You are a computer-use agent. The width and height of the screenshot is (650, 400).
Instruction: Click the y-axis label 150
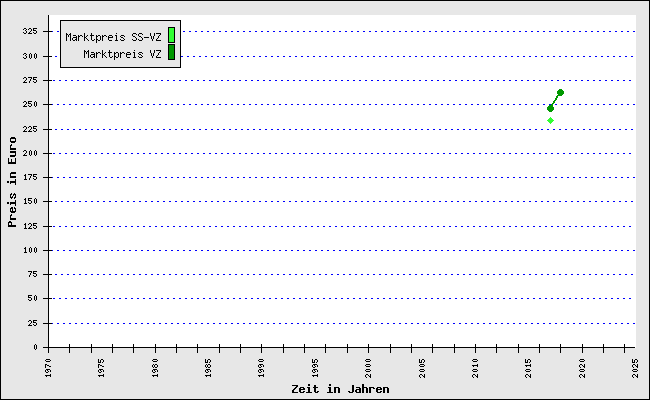pos(30,201)
